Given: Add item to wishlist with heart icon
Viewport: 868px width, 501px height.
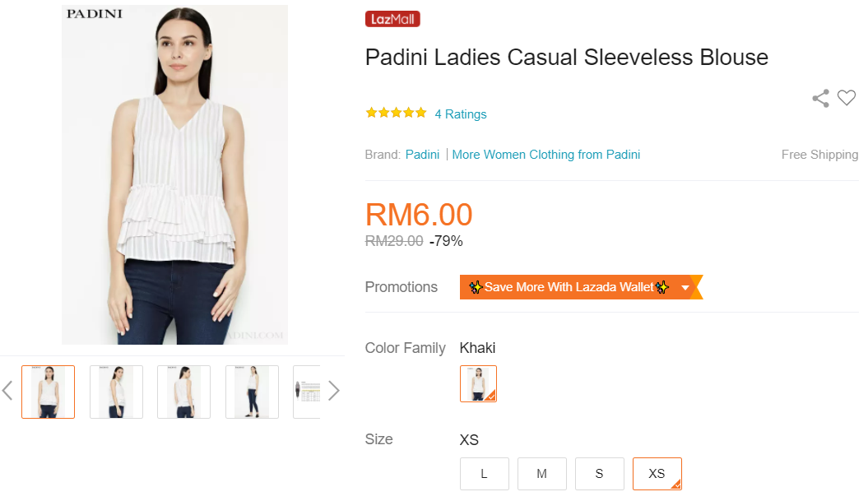Looking at the screenshot, I should pos(847,98).
